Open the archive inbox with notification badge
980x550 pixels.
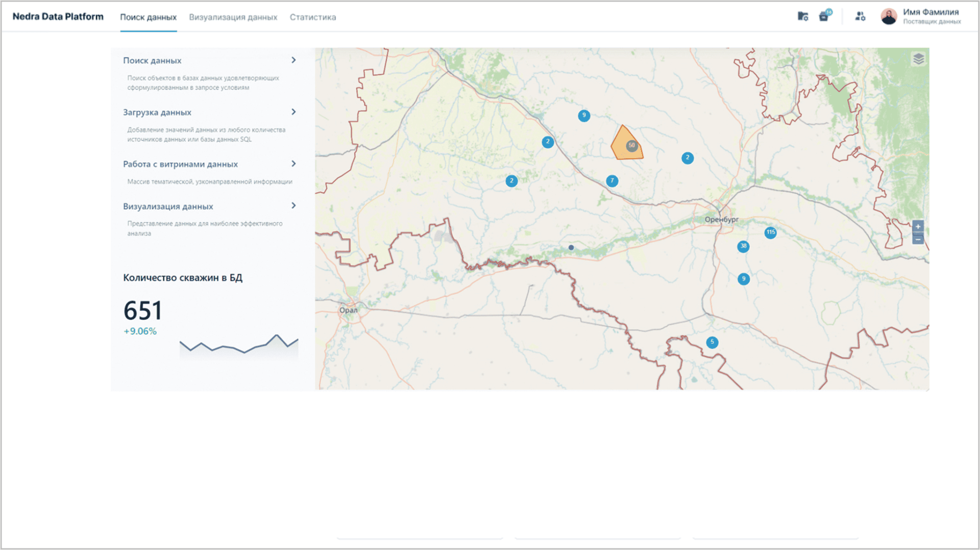(x=824, y=16)
